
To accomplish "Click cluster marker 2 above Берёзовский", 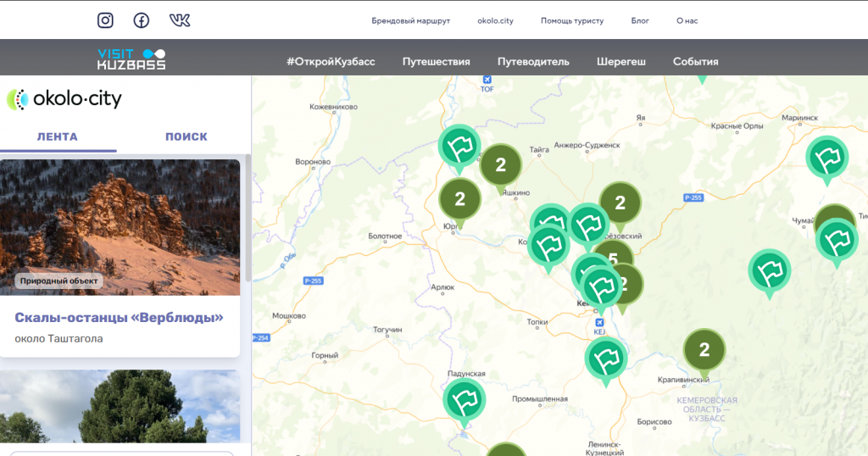I will 620,203.
